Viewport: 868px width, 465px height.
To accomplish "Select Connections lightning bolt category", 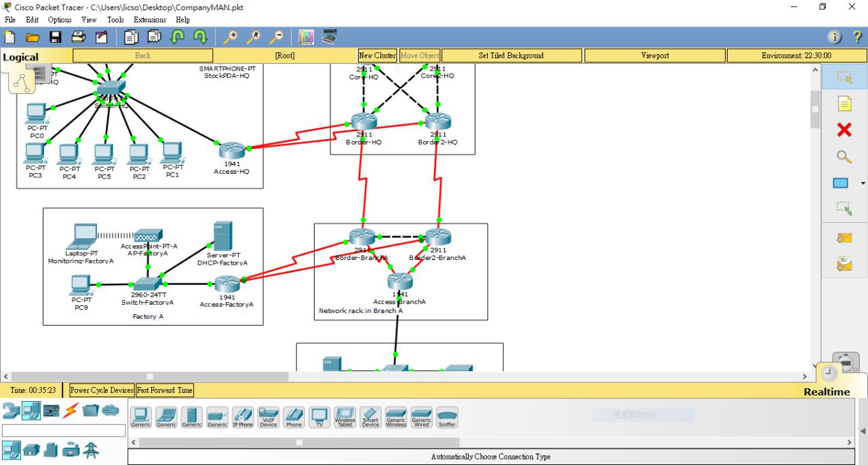I will [x=71, y=410].
